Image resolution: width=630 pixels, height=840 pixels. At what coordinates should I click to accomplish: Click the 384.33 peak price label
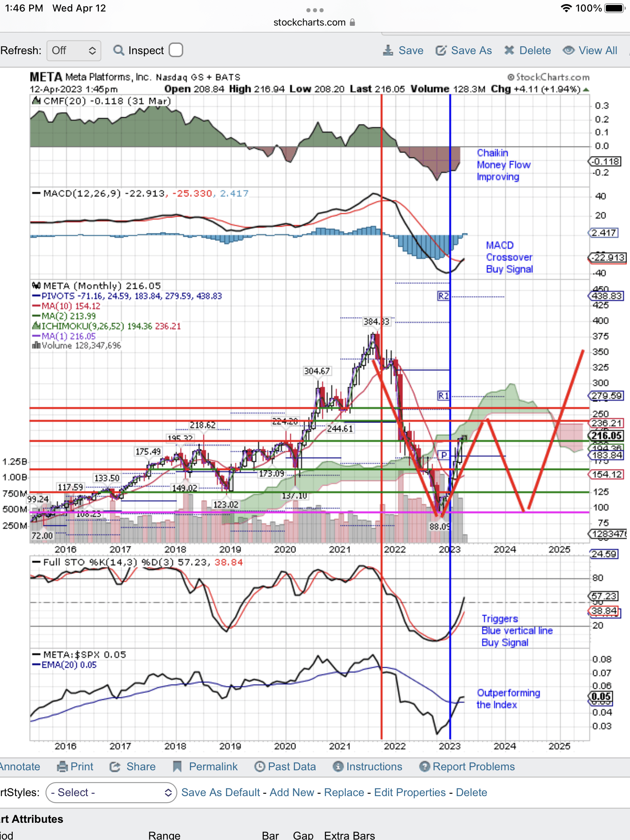(x=377, y=322)
